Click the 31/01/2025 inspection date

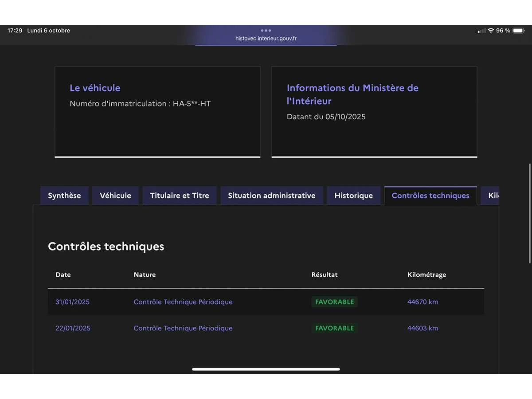click(x=72, y=302)
